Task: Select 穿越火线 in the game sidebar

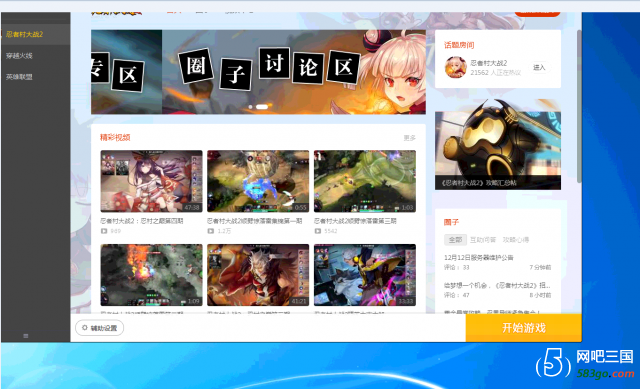Action: pyautogui.click(x=19, y=56)
